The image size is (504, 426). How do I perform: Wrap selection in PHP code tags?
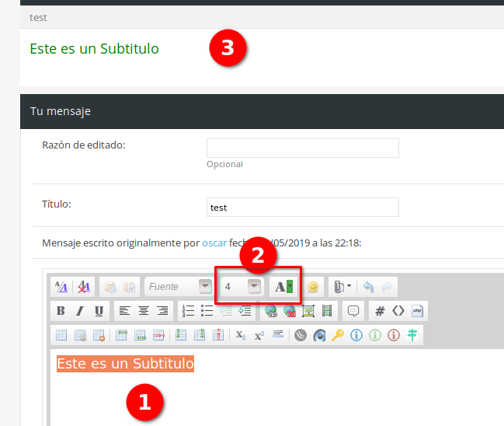(417, 311)
